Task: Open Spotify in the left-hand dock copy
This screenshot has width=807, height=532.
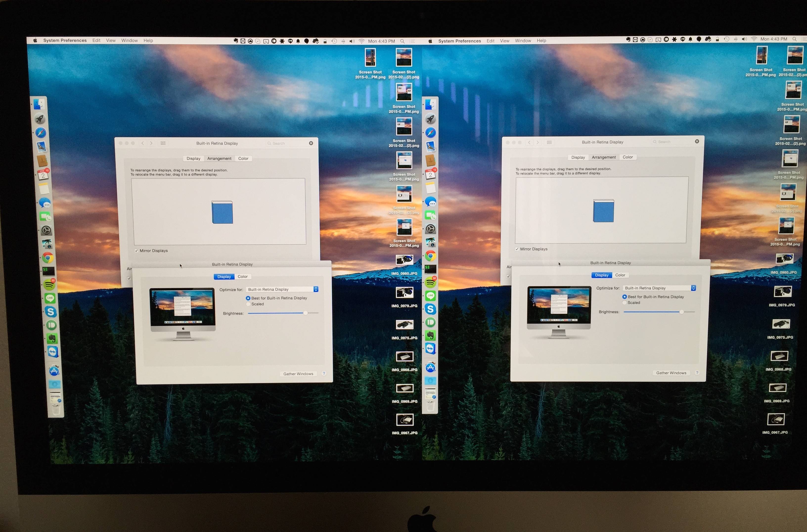Action: tap(49, 285)
